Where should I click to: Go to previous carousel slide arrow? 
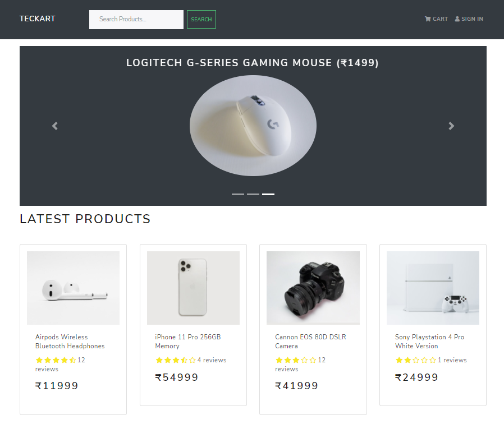tap(54, 126)
